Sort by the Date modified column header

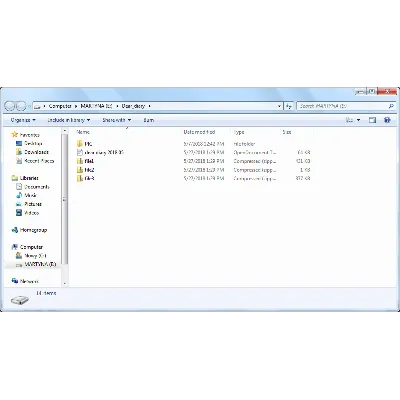199,132
